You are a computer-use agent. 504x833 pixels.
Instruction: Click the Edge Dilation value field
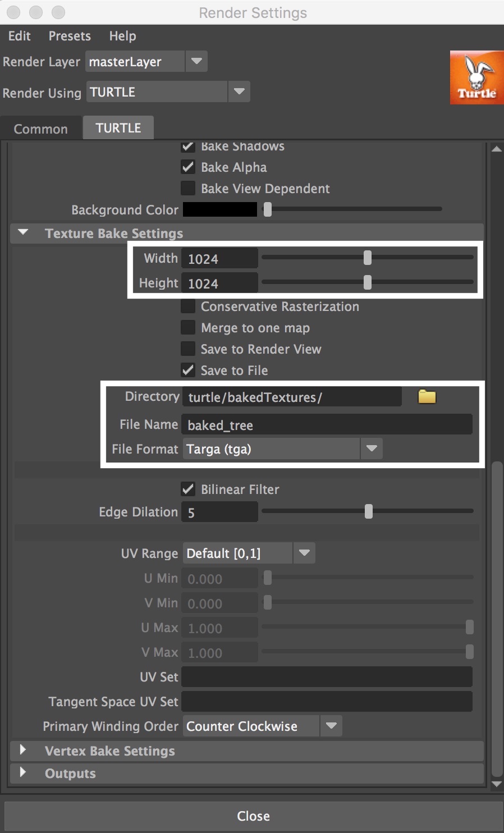[x=219, y=512]
